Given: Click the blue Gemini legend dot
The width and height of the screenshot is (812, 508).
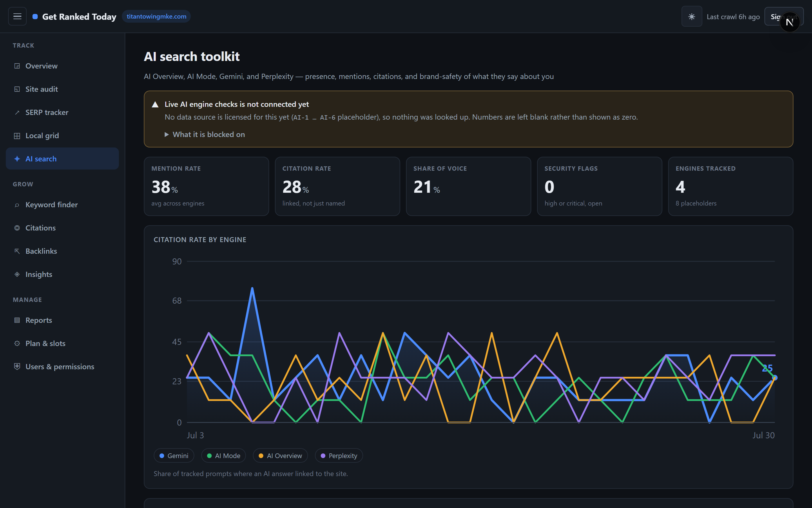Looking at the screenshot, I should tap(162, 456).
